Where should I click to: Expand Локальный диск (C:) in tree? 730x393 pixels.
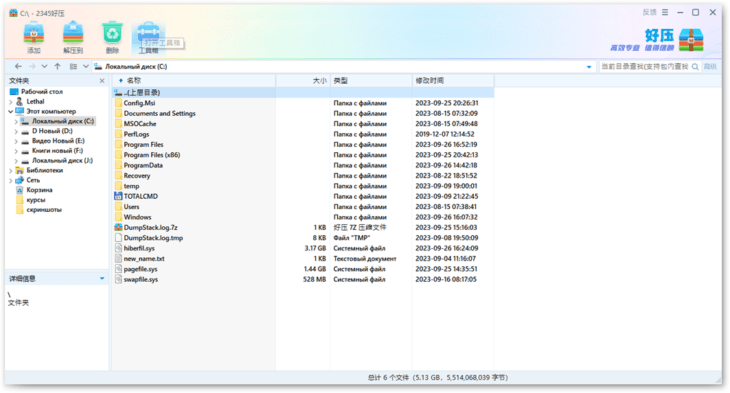16,122
